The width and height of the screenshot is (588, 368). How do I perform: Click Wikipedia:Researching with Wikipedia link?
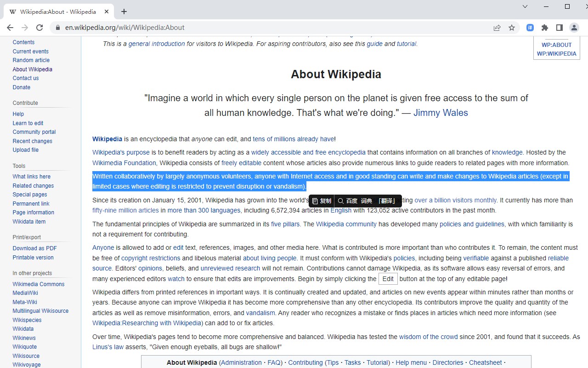147,323
